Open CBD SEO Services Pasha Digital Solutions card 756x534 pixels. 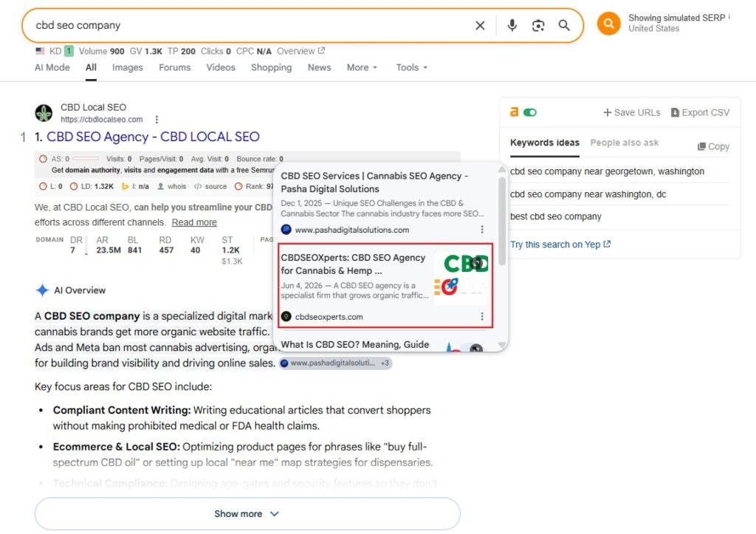click(x=374, y=182)
